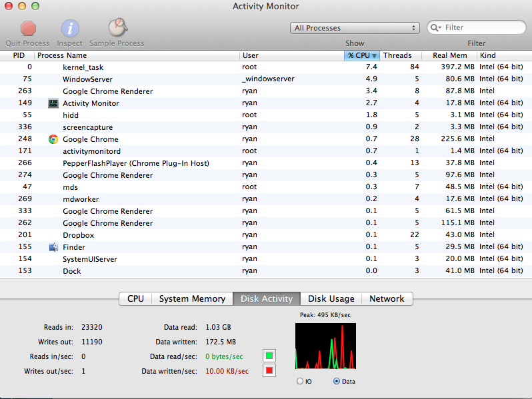Click the 10.00 KB/sec written rate

point(227,371)
